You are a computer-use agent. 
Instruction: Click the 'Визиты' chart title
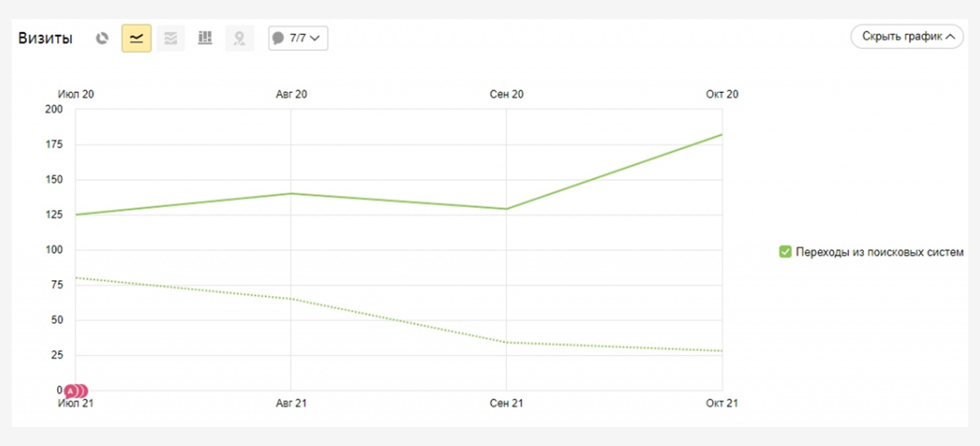pyautogui.click(x=45, y=39)
